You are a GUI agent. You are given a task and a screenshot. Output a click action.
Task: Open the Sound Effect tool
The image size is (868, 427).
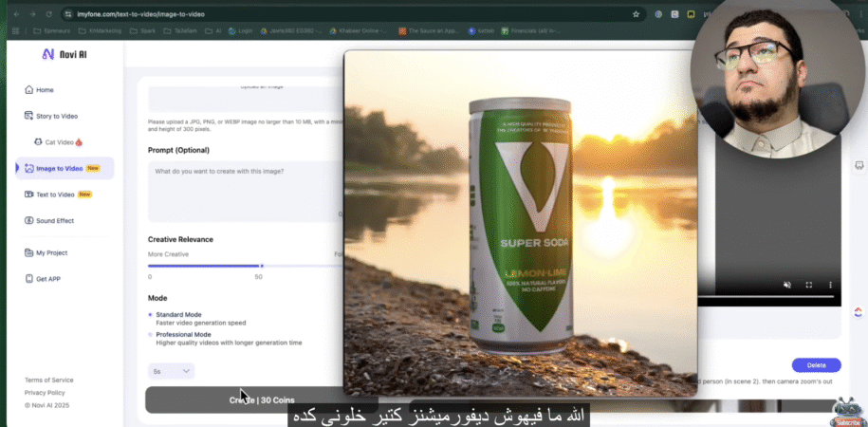tap(49, 220)
